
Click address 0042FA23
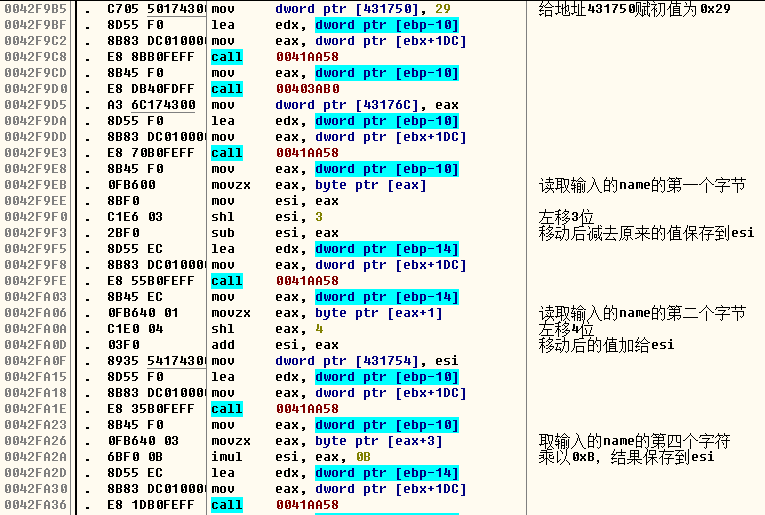coord(35,425)
